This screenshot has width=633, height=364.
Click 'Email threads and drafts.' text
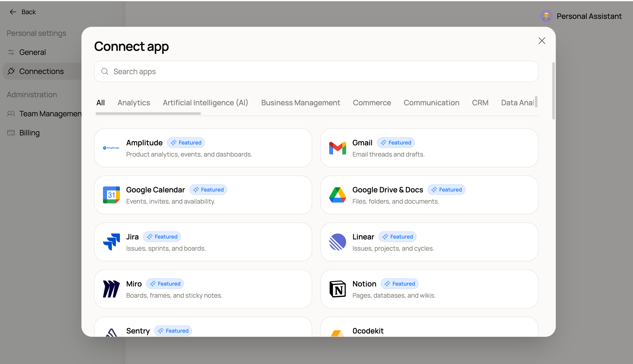click(x=388, y=154)
